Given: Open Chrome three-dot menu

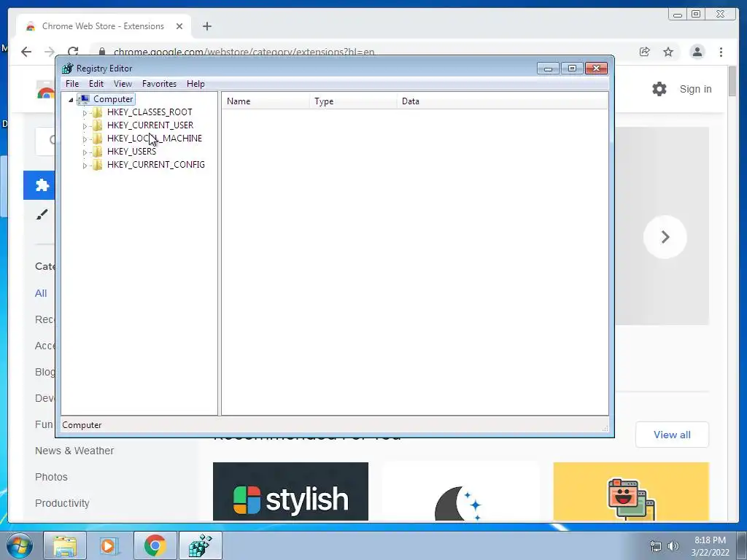Looking at the screenshot, I should [721, 52].
